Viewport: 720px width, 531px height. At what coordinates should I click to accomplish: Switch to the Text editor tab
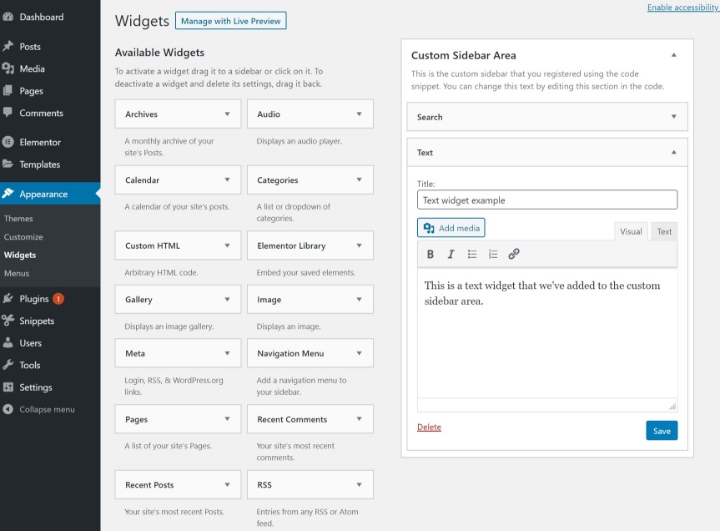(x=664, y=232)
